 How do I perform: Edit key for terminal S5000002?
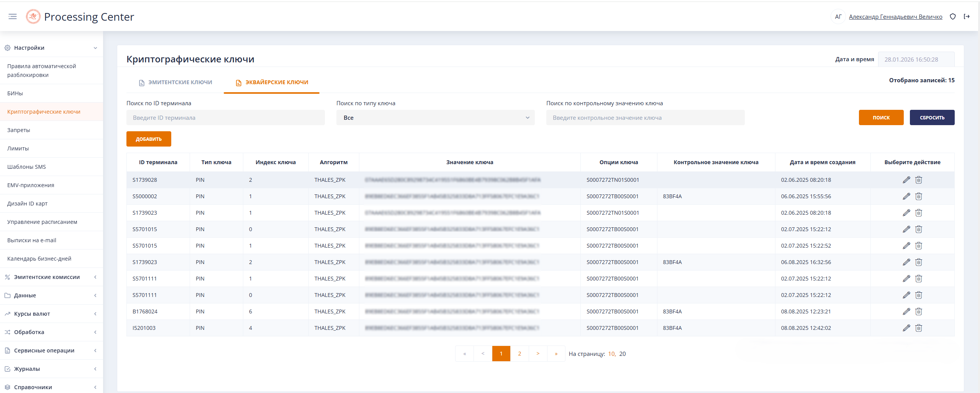906,196
